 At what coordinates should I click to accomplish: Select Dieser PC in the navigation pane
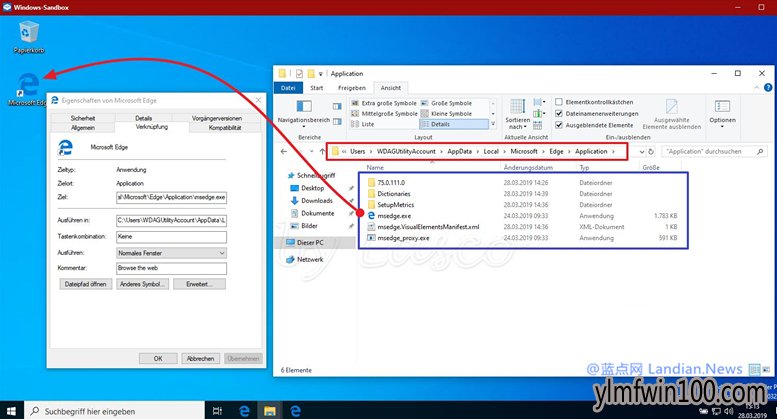(310, 243)
